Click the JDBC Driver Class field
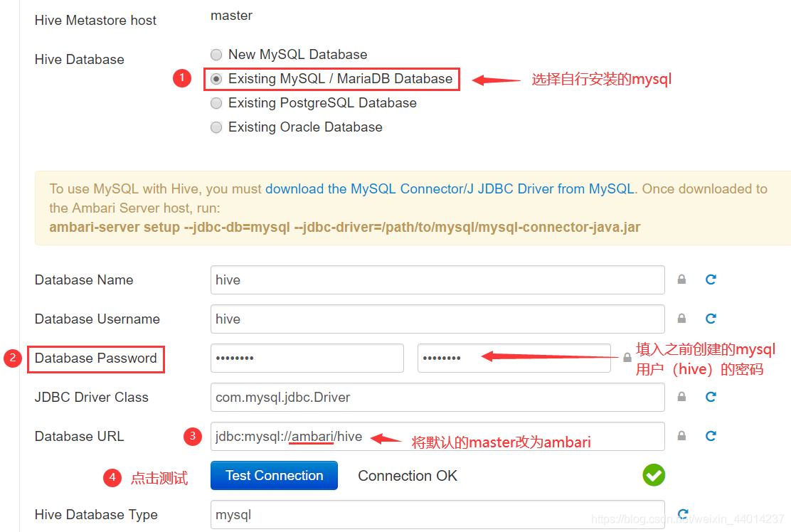Screen dimensions: 791x532 [437, 397]
